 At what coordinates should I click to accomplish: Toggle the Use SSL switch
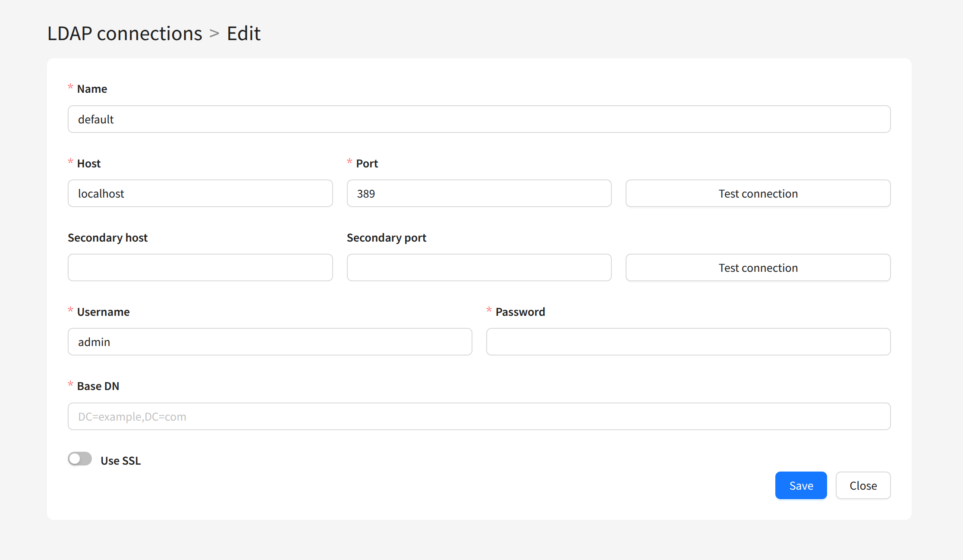[80, 459]
